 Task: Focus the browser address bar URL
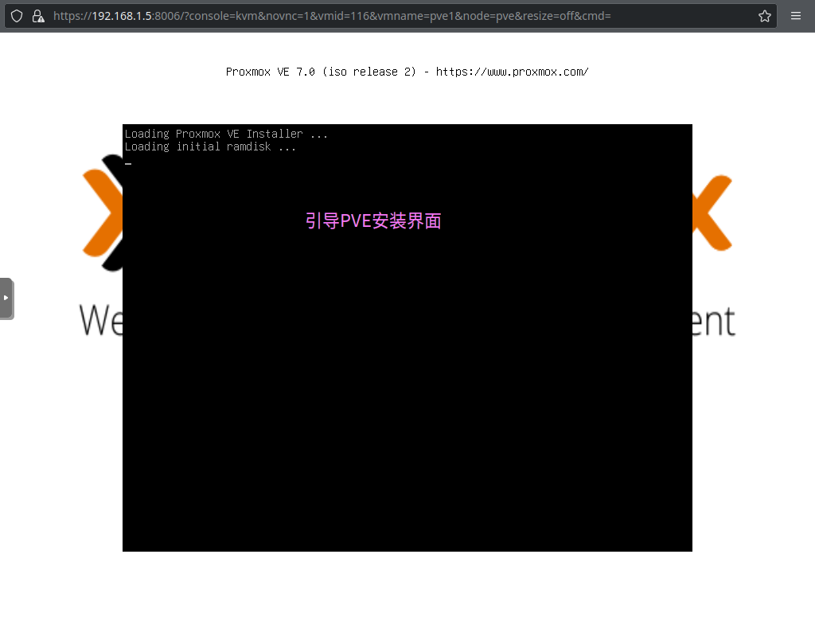398,16
